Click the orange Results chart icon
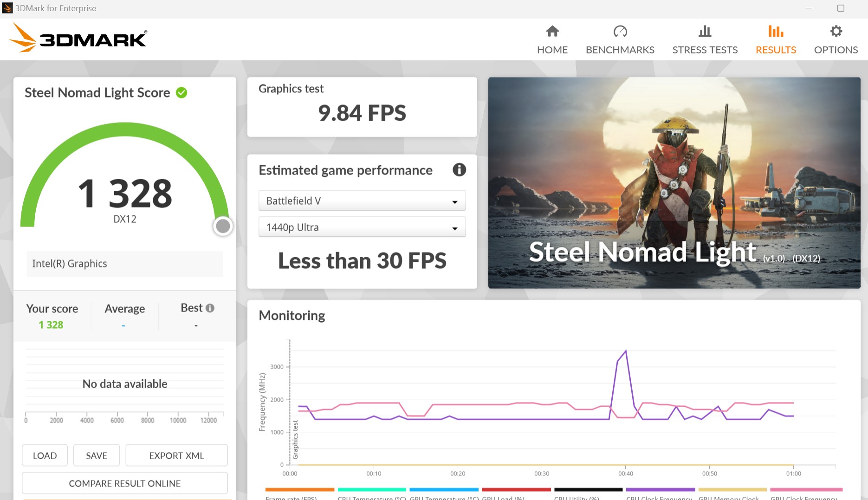Image resolution: width=868 pixels, height=500 pixels. (x=776, y=32)
